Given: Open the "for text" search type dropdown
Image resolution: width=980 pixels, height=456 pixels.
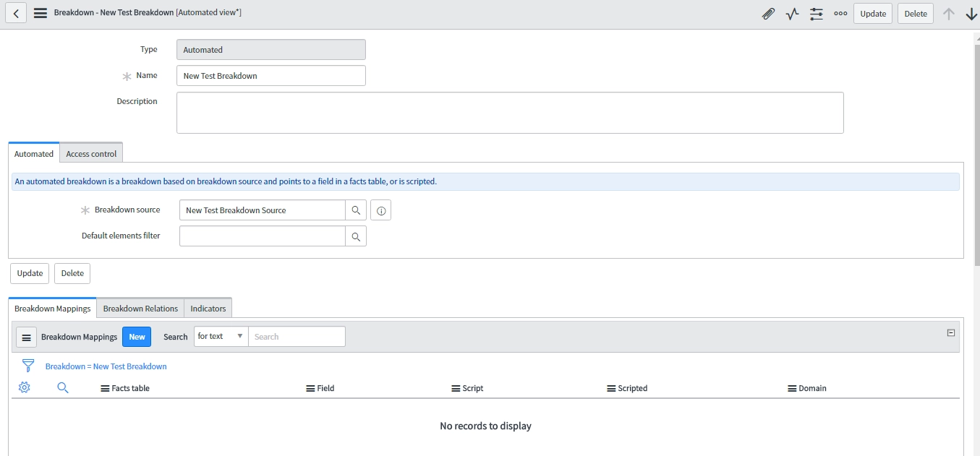Looking at the screenshot, I should pyautogui.click(x=220, y=336).
